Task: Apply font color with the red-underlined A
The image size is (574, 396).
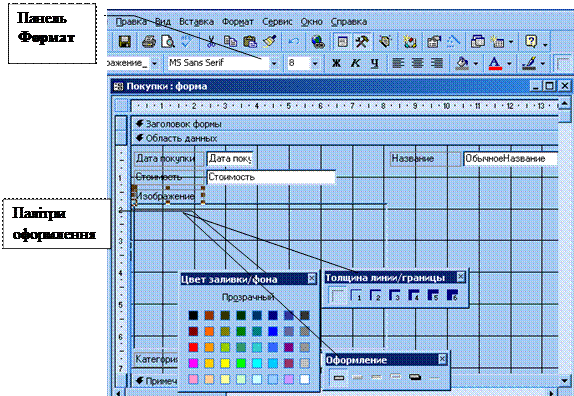Action: (495, 63)
